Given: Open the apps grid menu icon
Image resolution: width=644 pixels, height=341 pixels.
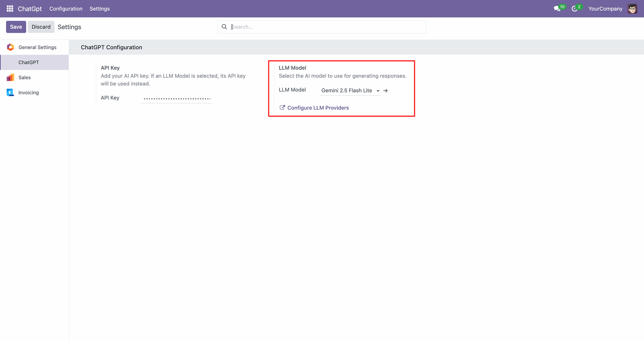Looking at the screenshot, I should [x=10, y=9].
